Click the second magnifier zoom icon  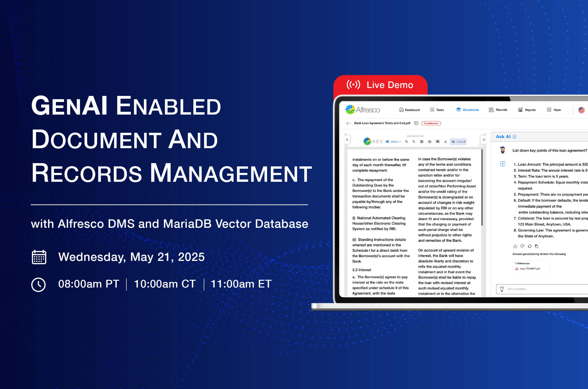(x=414, y=142)
